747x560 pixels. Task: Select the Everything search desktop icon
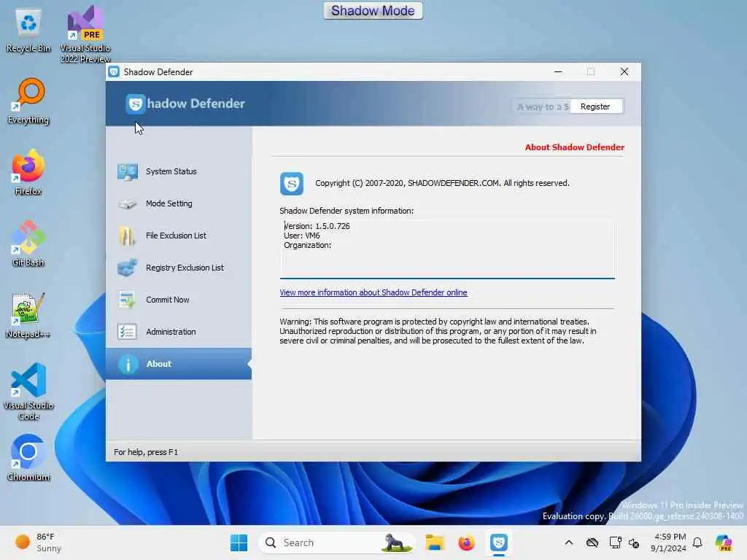[x=28, y=101]
